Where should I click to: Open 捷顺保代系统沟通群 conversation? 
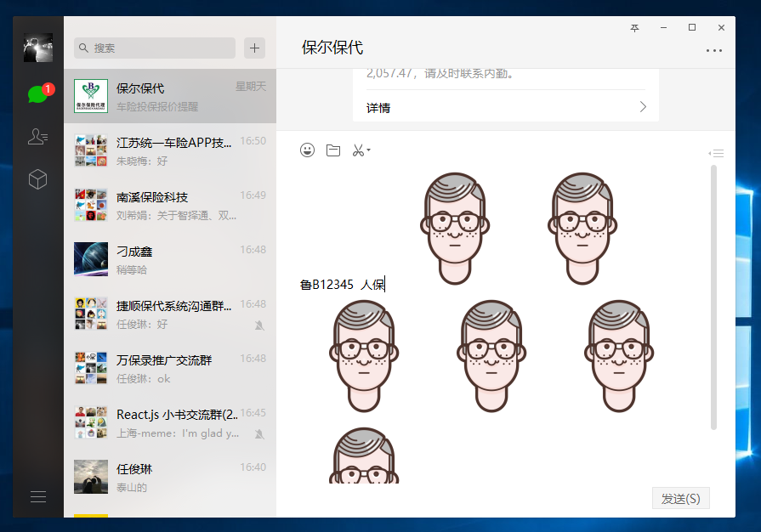[x=170, y=314]
